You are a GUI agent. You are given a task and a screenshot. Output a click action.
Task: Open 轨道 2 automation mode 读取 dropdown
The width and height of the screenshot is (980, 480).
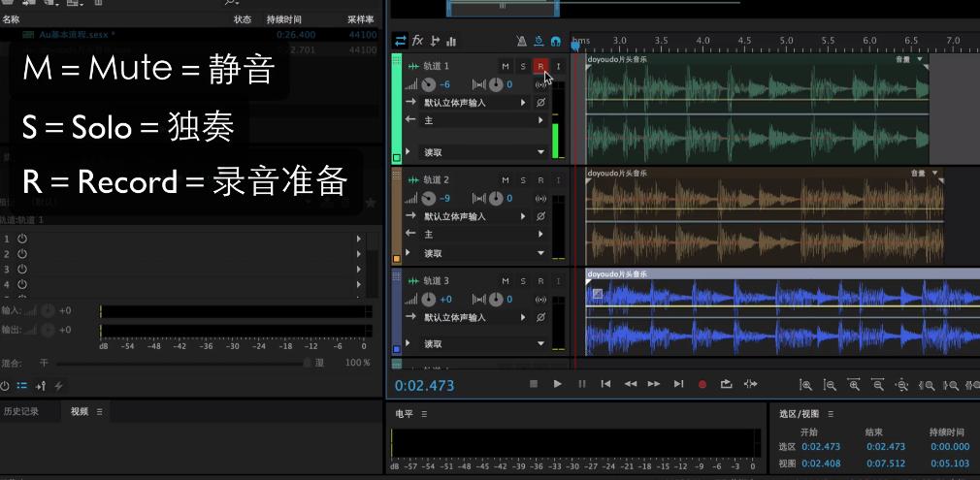[x=483, y=253]
